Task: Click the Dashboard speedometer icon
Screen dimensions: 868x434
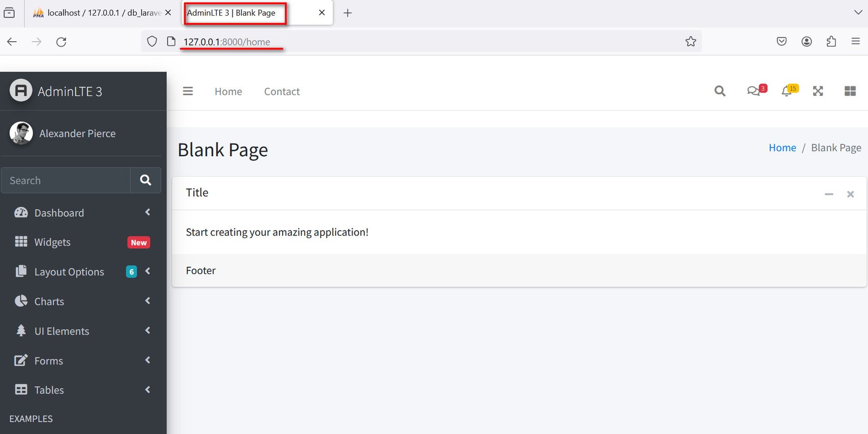Action: tap(21, 213)
